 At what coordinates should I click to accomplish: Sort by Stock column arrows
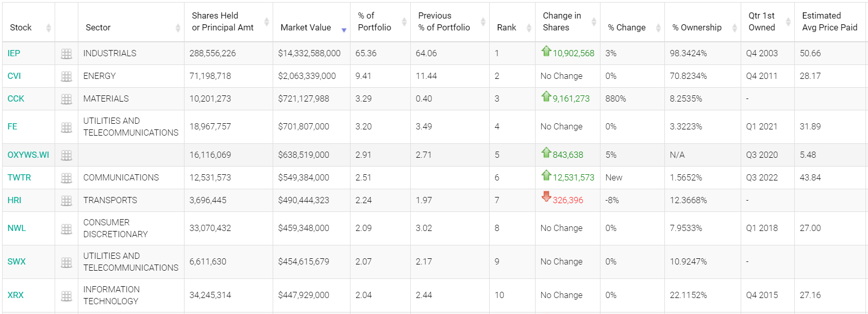(48, 28)
